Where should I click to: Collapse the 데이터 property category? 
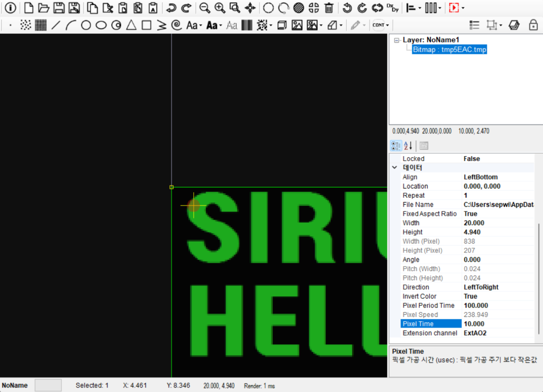394,168
